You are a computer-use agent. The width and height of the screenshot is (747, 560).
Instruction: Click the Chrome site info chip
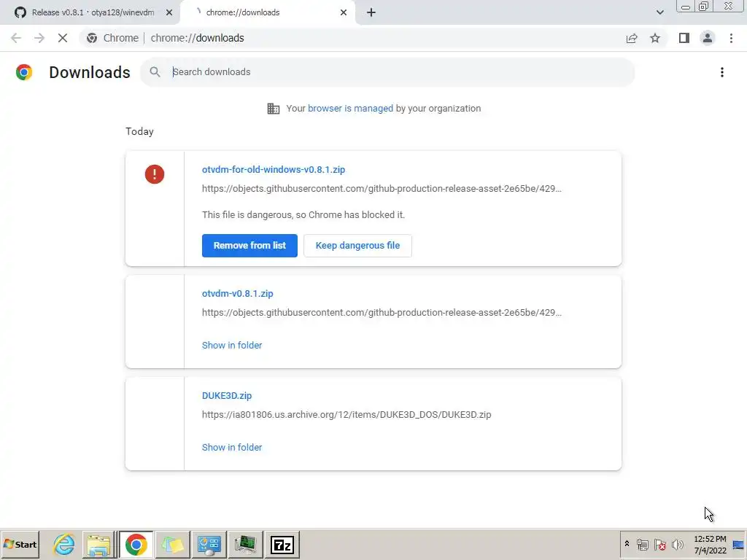(x=112, y=38)
